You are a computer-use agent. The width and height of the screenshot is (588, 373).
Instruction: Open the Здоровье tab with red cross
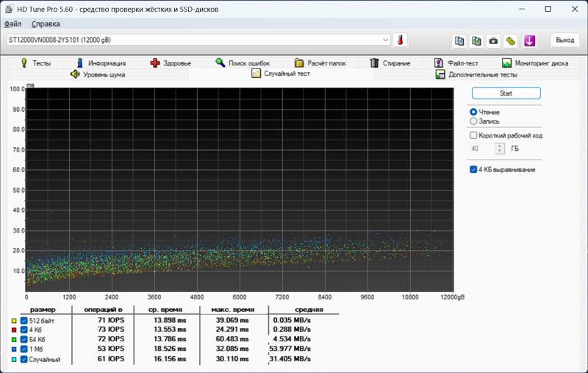[x=171, y=63]
